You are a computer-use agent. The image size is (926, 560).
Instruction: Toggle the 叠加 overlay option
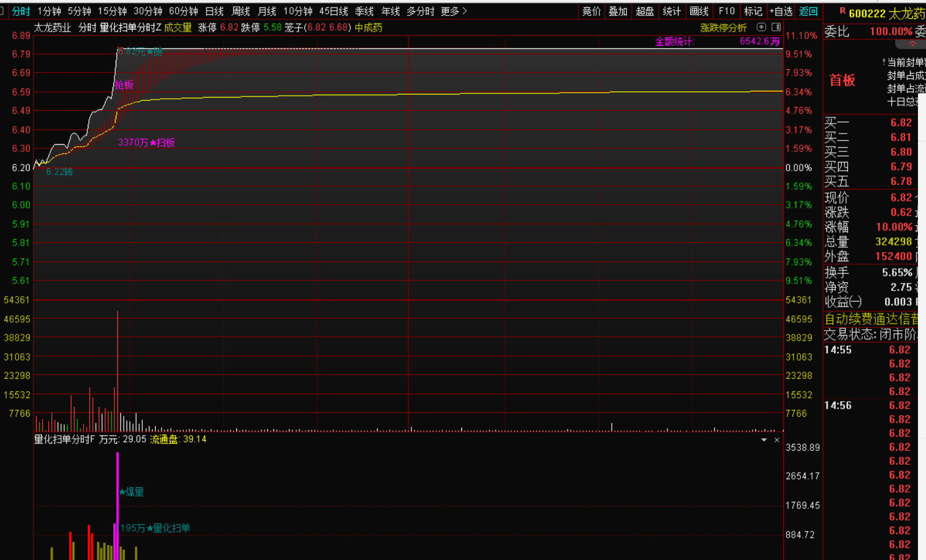point(618,11)
